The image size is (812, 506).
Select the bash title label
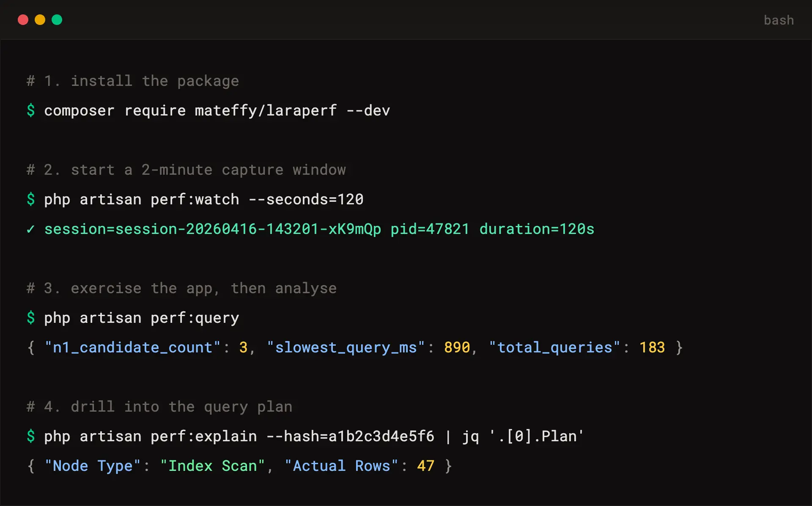(x=779, y=20)
